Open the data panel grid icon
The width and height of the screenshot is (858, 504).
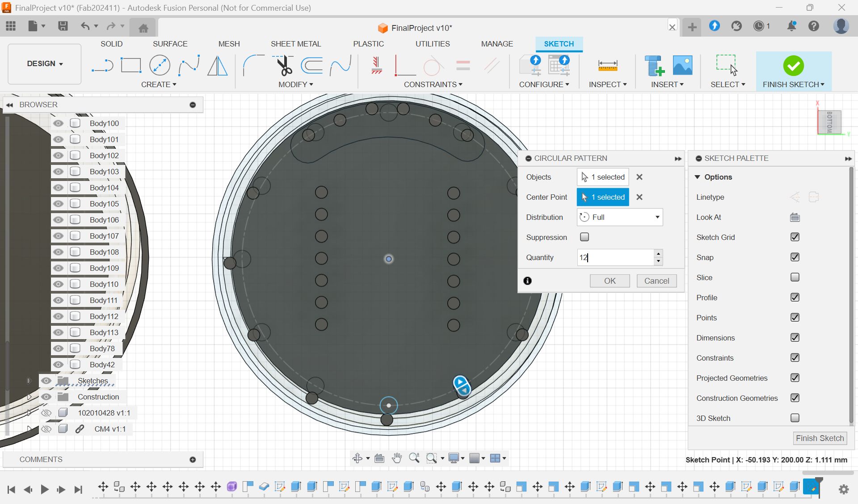[x=11, y=26]
